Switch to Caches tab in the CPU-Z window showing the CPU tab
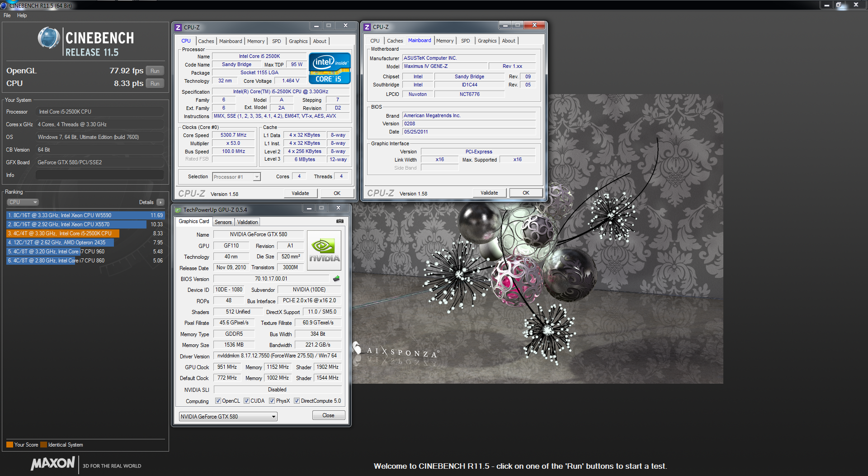The width and height of the screenshot is (868, 476). [206, 41]
